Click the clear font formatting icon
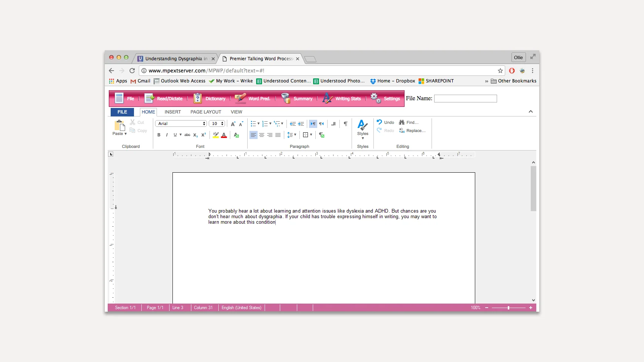The image size is (644, 362). point(236,135)
